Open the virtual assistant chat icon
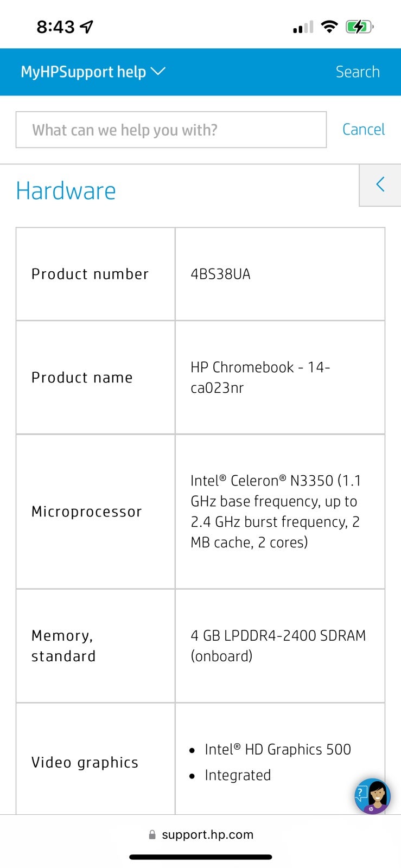This screenshot has height=868, width=401. [372, 796]
